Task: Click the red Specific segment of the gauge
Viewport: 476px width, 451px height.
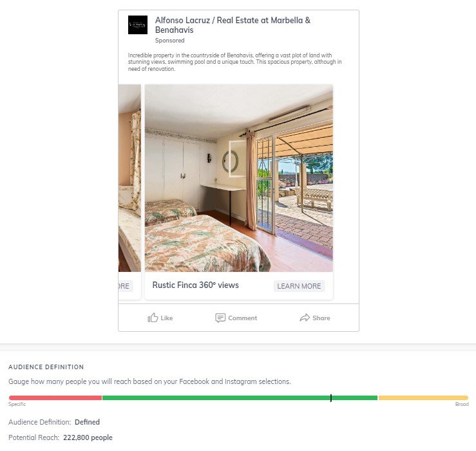Action: (x=55, y=398)
